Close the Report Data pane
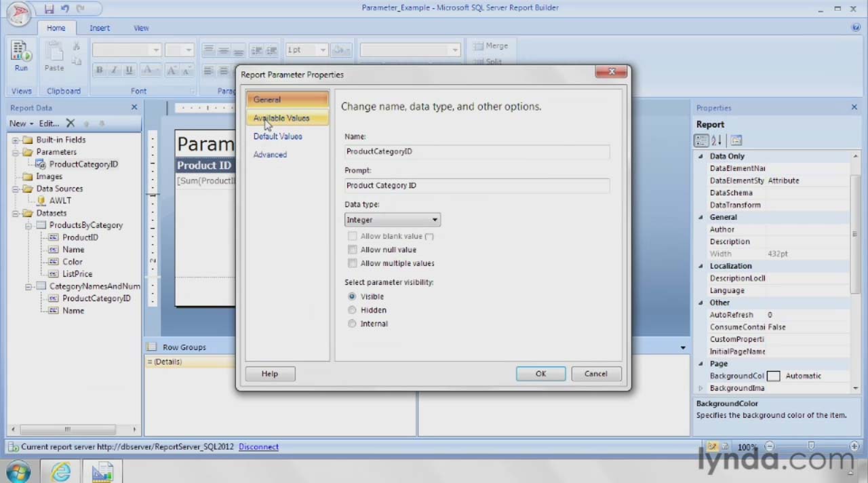The image size is (868, 483). coord(134,107)
